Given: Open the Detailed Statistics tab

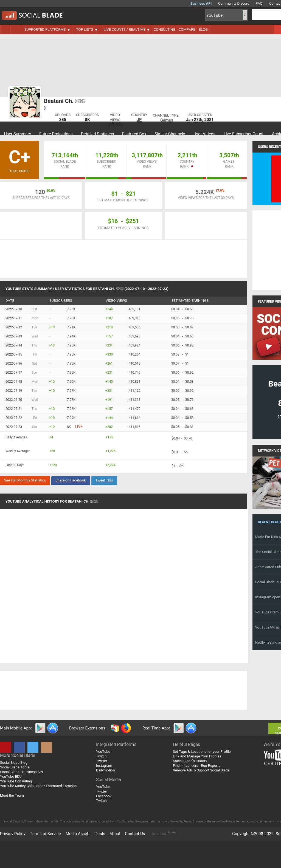Looking at the screenshot, I should pos(97,134).
